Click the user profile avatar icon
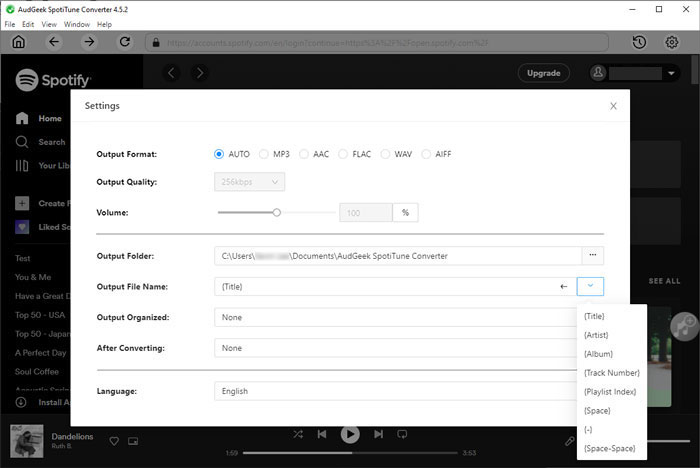Image resolution: width=700 pixels, height=468 pixels. pos(598,73)
